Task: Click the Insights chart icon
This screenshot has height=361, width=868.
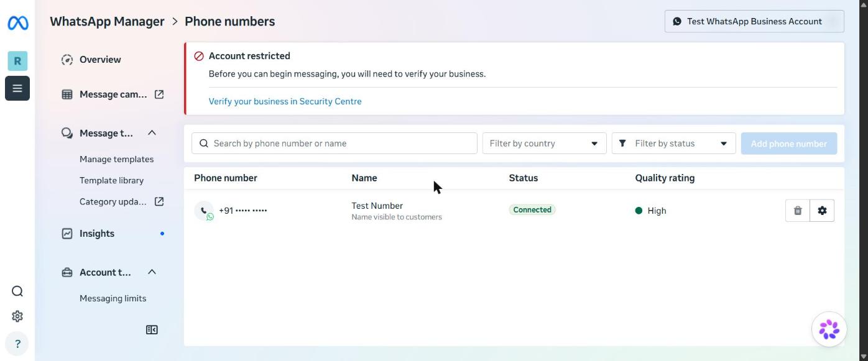Action: point(67,234)
